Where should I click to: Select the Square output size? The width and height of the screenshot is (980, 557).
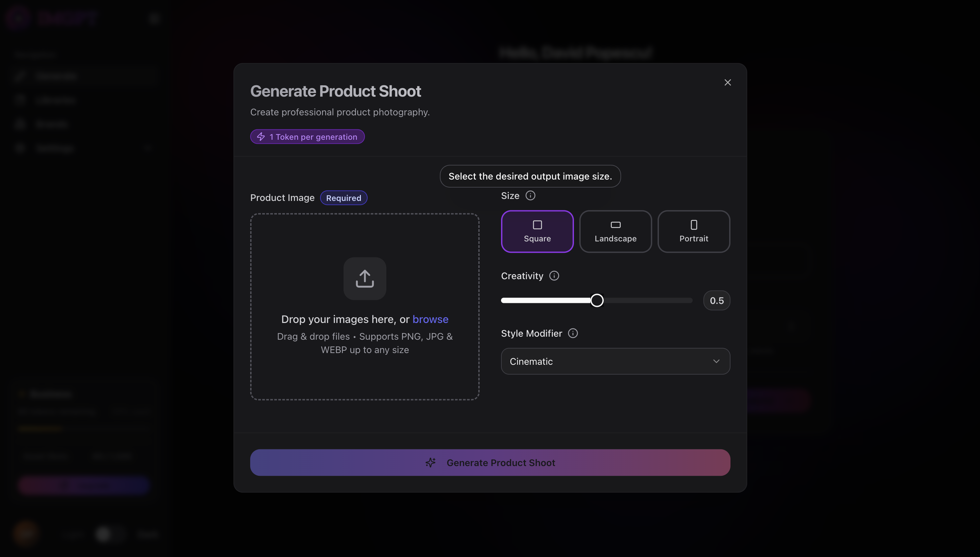tap(537, 231)
